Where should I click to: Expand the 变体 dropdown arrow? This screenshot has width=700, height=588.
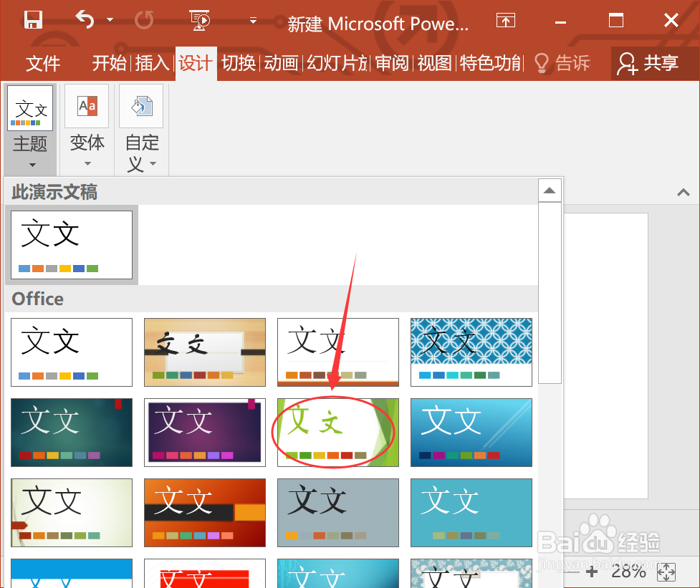87,164
